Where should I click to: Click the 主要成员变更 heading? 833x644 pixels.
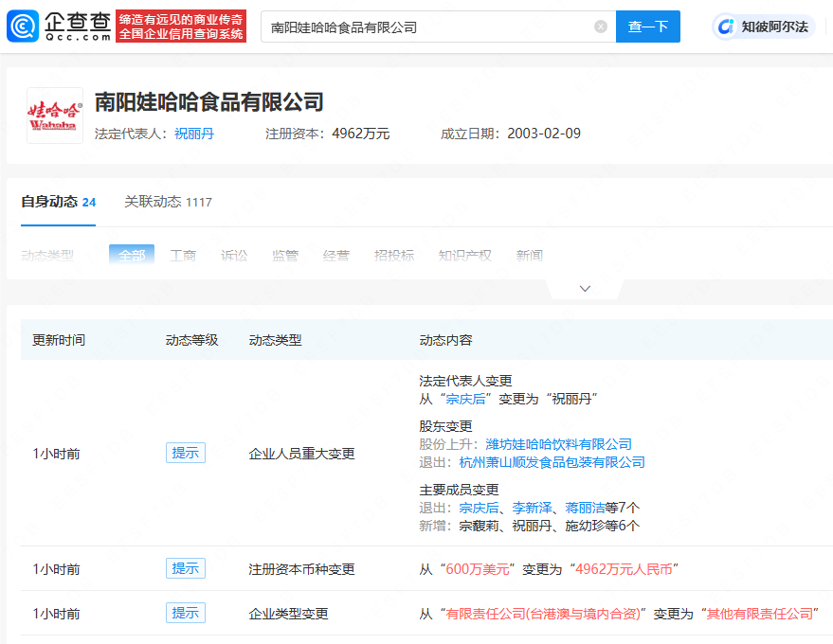tap(459, 490)
